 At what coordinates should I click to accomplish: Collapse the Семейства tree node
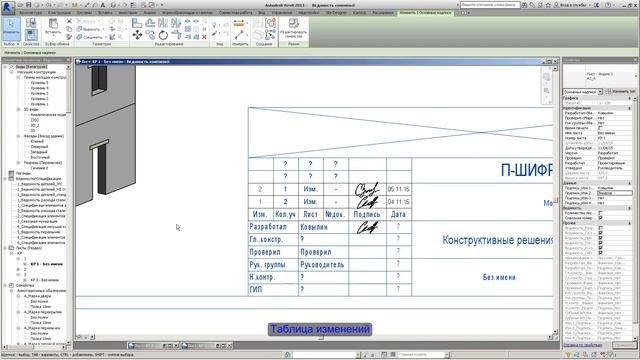(x=5, y=285)
